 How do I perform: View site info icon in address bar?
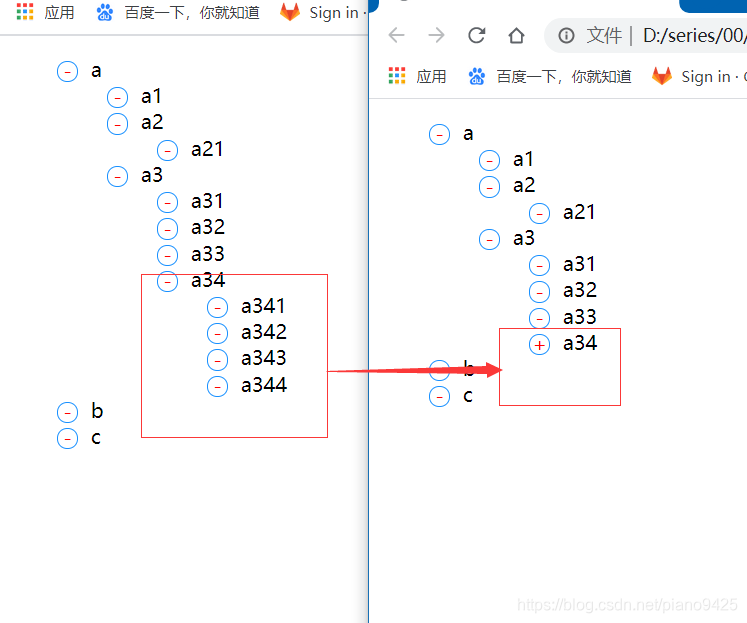[x=566, y=35]
